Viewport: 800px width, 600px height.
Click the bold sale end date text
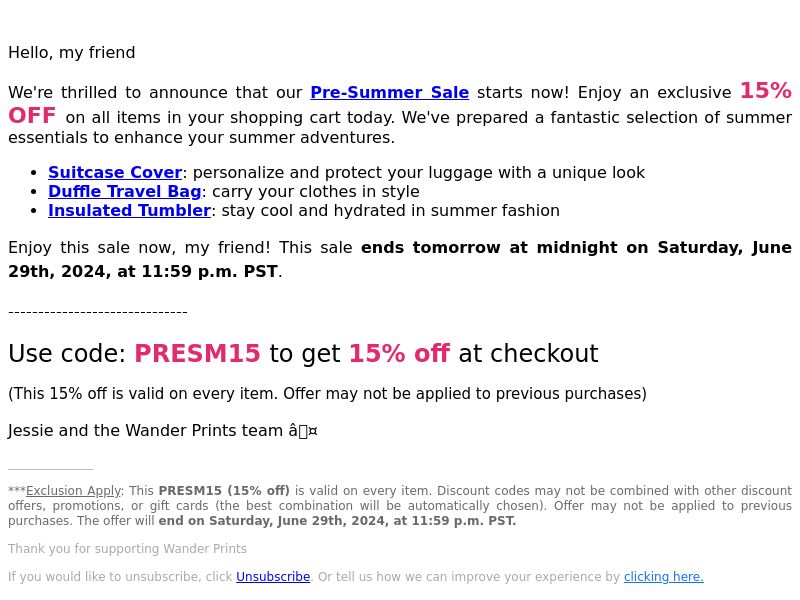[x=400, y=259]
